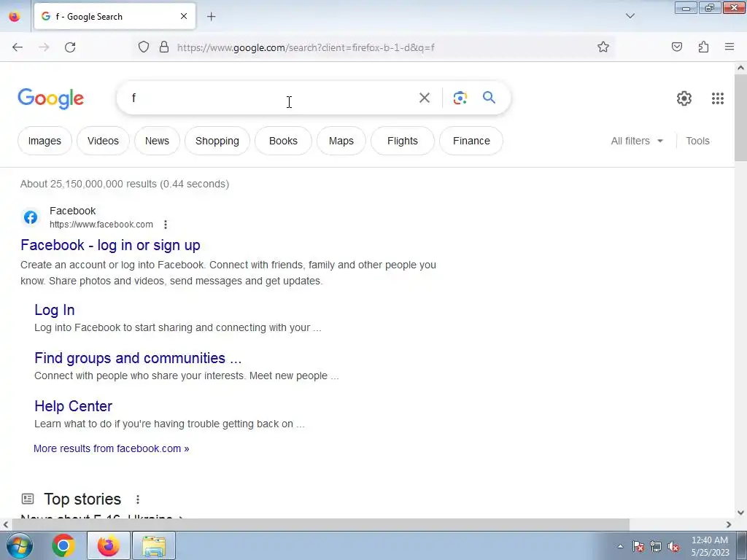Click the browser address bar URL
This screenshot has width=747, height=560.
(306, 47)
